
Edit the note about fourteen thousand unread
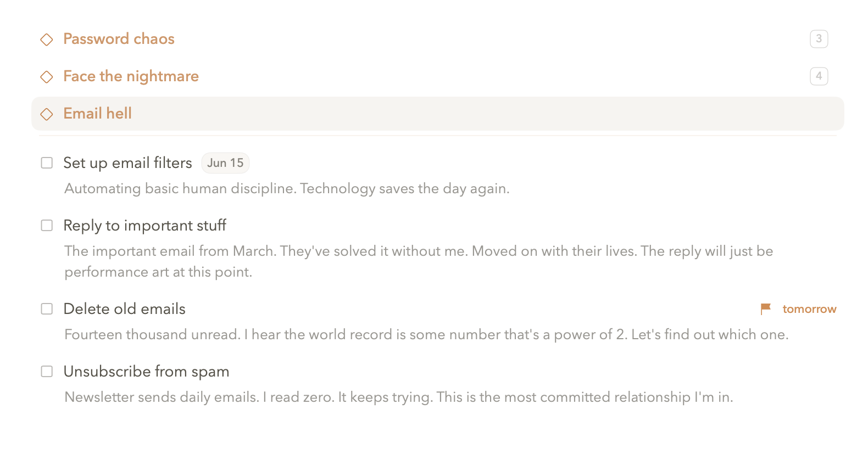tap(426, 335)
